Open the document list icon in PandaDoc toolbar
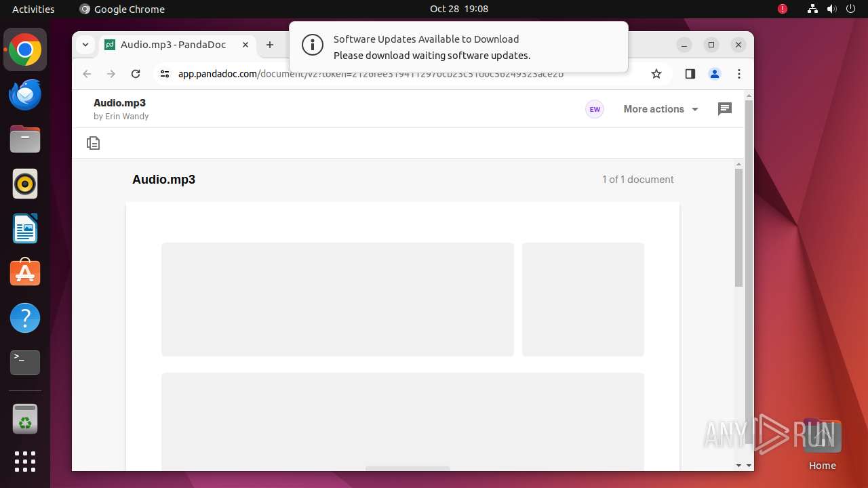Viewport: 868px width, 488px height. coord(94,143)
